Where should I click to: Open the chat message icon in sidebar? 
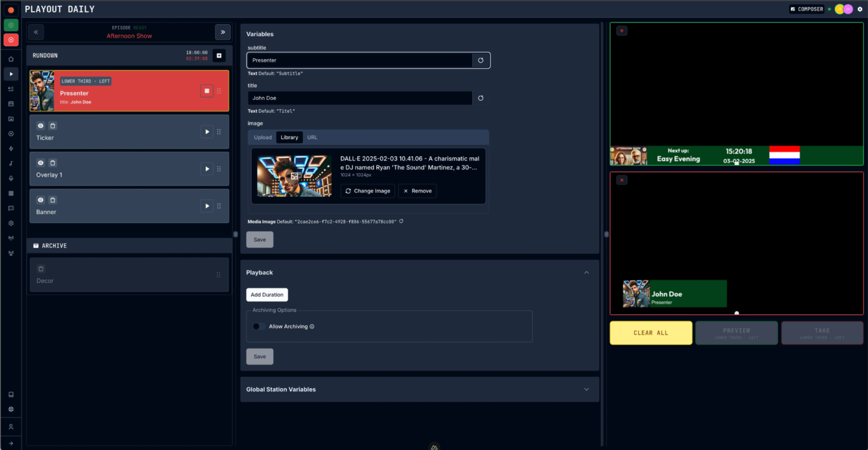coord(11,208)
